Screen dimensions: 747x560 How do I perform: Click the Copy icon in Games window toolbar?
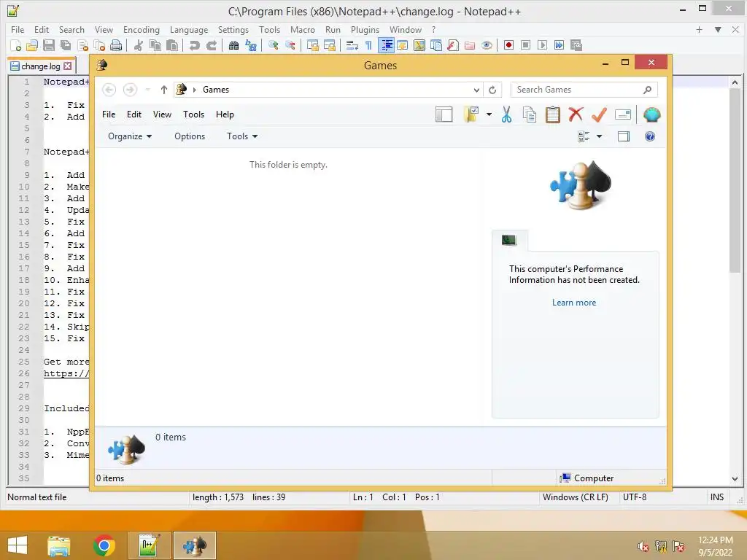tap(530, 114)
